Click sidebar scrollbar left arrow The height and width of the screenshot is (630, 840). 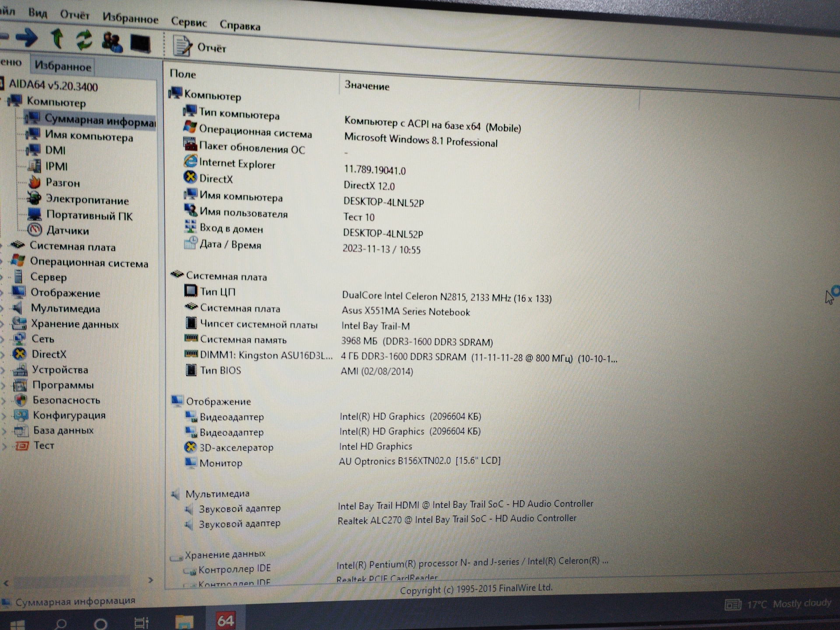[6, 583]
